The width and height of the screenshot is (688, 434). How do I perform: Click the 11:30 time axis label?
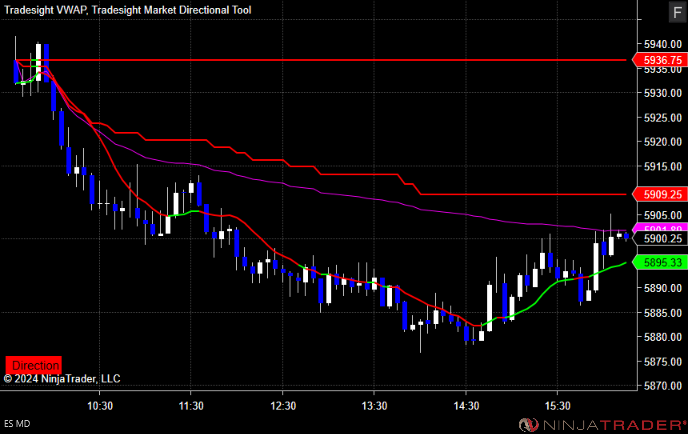point(191,406)
